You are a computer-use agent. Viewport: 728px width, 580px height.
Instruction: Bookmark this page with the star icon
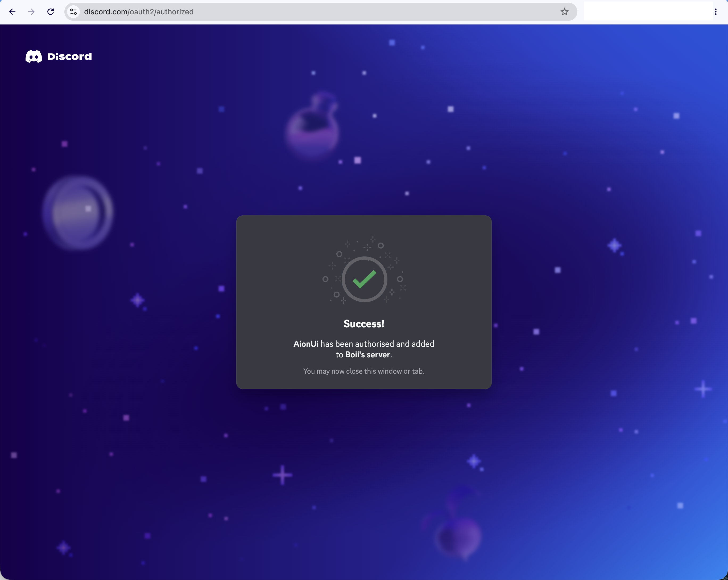pyautogui.click(x=565, y=12)
